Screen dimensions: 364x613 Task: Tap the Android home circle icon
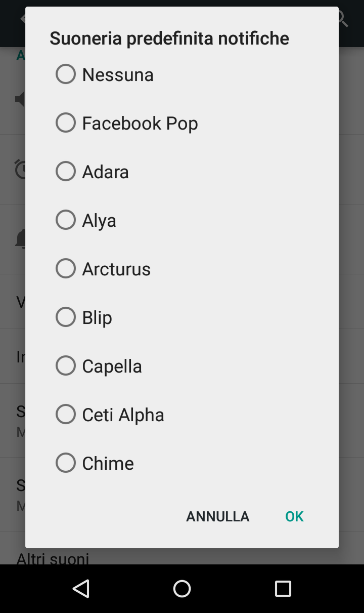[x=182, y=589]
